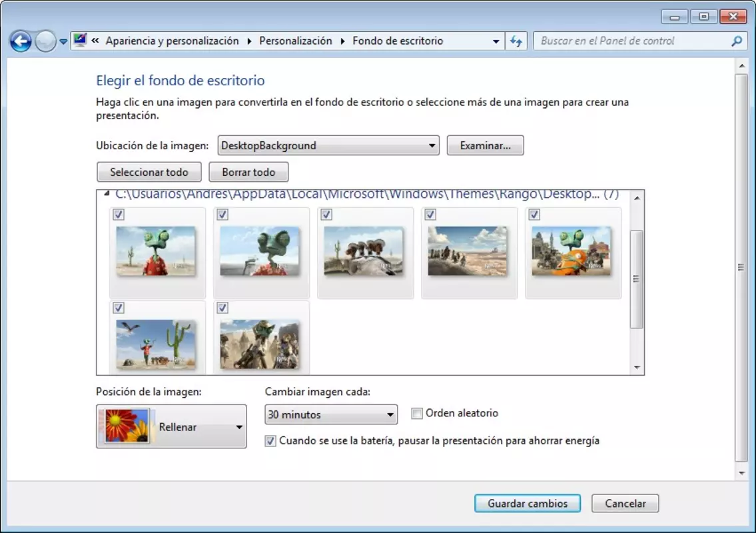Click the flower preview icon in Rellenar
Screen dimensions: 756x533
pyautogui.click(x=127, y=426)
